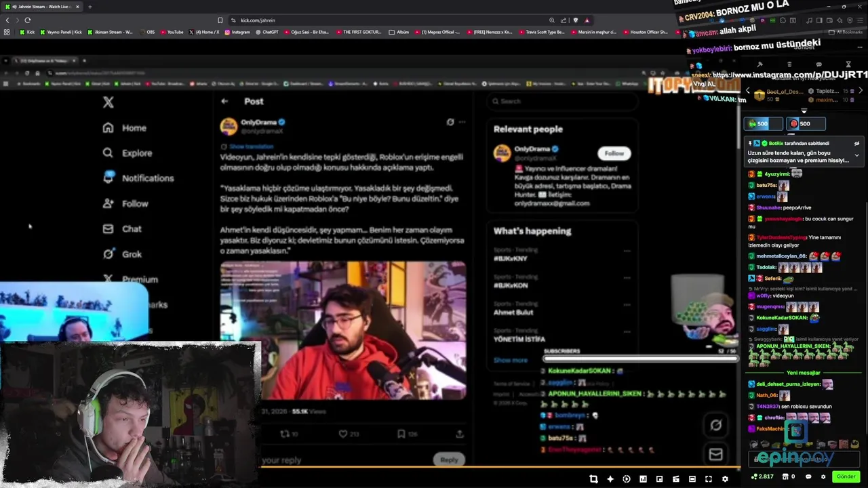Open the browser bookmark star icon
This screenshot has width=868, height=488.
click(x=220, y=20)
